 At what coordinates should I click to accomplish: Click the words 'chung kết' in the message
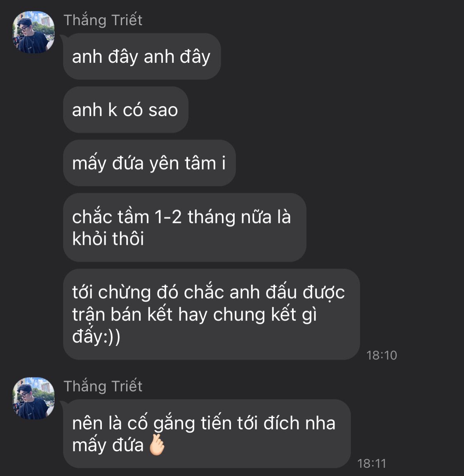(x=254, y=315)
